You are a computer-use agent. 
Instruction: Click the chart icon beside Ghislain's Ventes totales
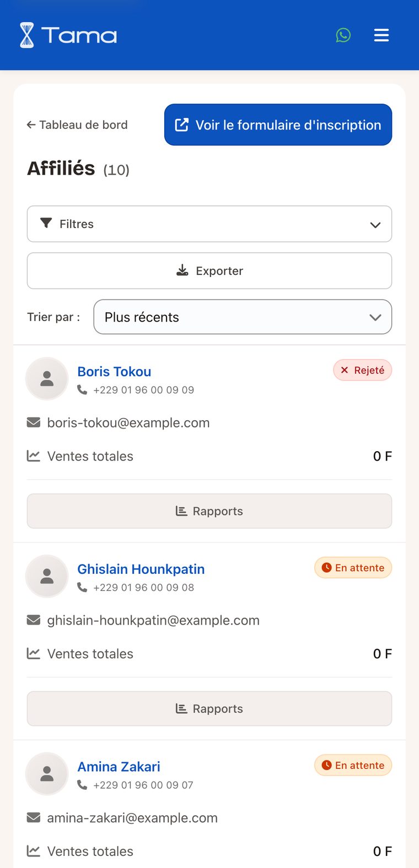pyautogui.click(x=34, y=654)
